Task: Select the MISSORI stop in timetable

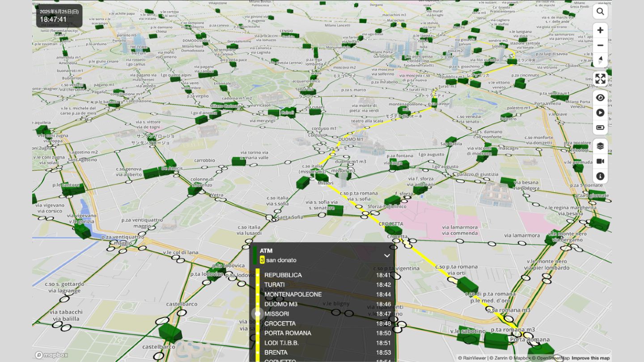Action: (276, 314)
